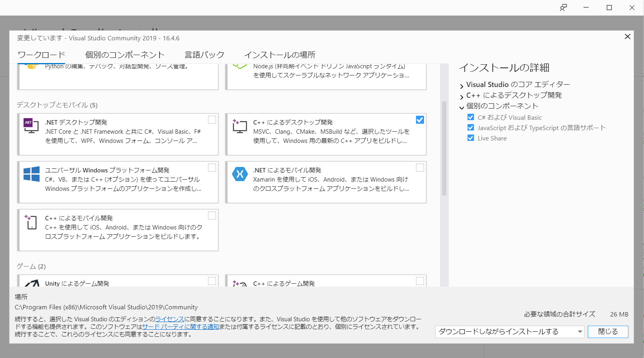The height and width of the screenshot is (358, 644).
Task: Enable the .NET デスクトップ開発 workload checkbox
Action: coord(212,120)
